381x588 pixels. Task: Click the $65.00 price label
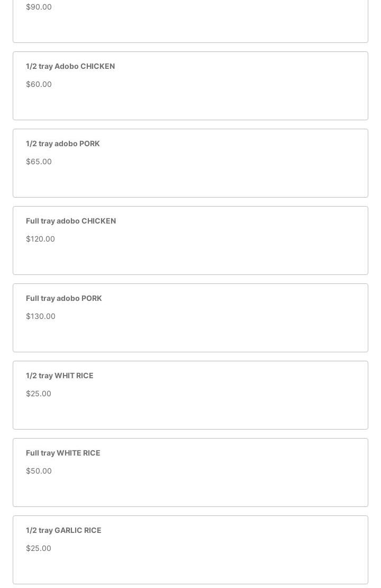point(39,162)
